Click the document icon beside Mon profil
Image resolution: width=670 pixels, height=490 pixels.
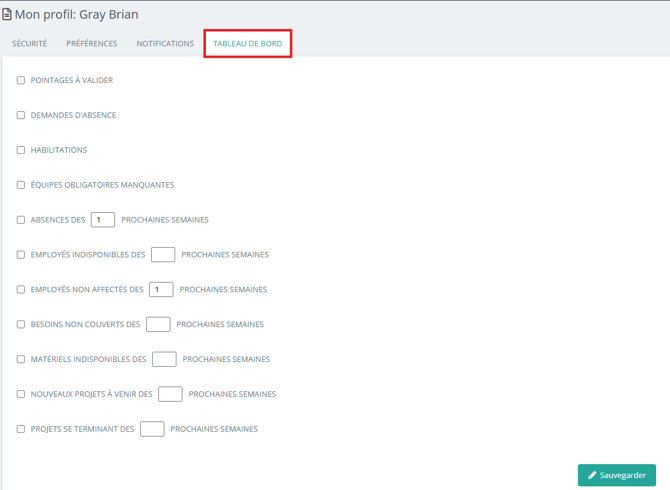pyautogui.click(x=6, y=15)
